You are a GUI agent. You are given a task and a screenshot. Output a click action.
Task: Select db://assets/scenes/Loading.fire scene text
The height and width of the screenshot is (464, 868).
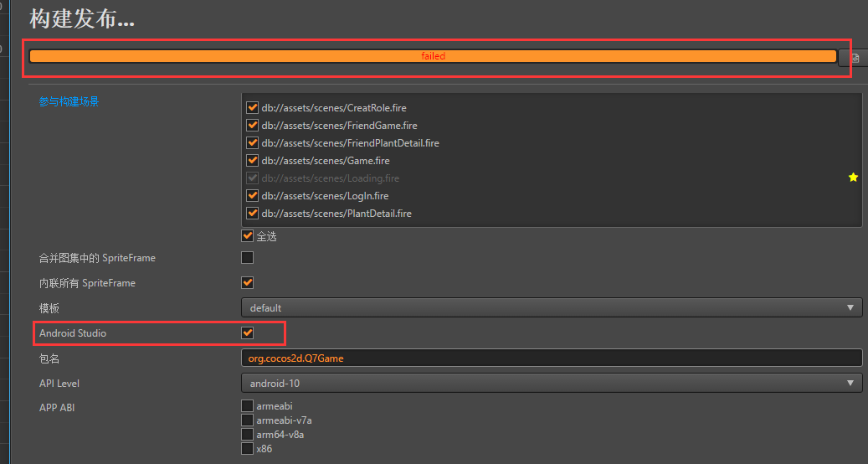[331, 178]
